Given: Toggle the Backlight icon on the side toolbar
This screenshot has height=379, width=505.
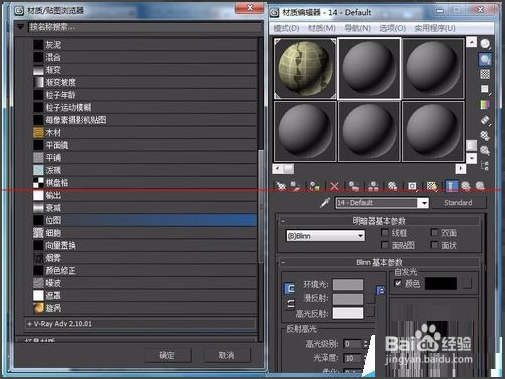Looking at the screenshot, I should (x=485, y=59).
